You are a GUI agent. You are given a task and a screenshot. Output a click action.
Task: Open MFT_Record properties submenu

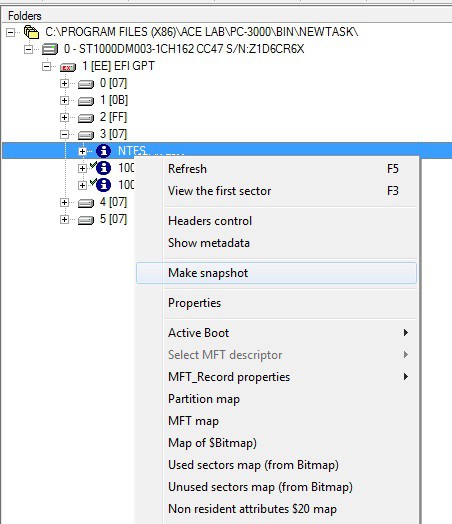pyautogui.click(x=276, y=377)
